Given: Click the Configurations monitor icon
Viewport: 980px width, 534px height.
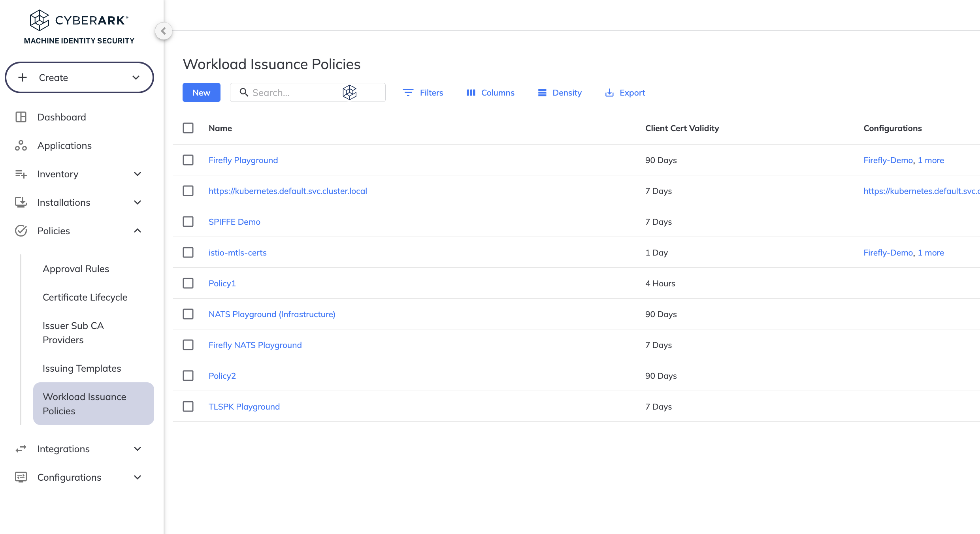Looking at the screenshot, I should click(x=21, y=477).
